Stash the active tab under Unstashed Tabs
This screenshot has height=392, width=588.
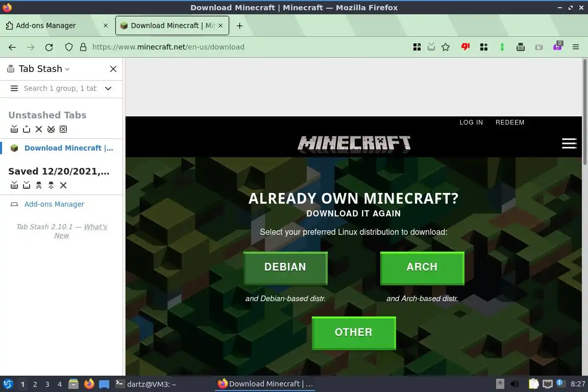coord(26,129)
